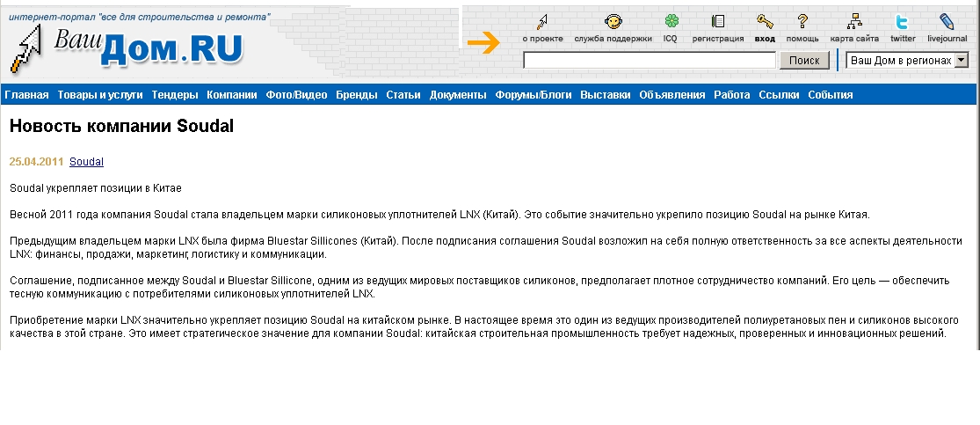Open the green ICQ flower icon
Screen dimensions: 980x425
(671, 21)
